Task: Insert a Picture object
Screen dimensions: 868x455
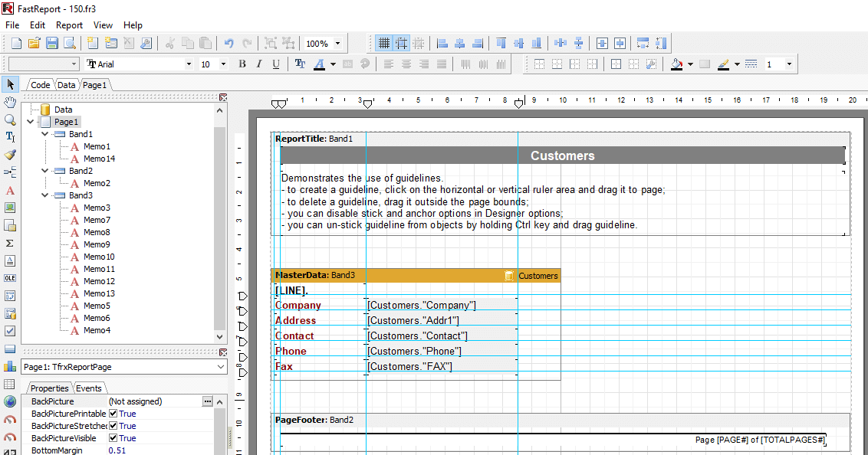Action: coord(10,208)
